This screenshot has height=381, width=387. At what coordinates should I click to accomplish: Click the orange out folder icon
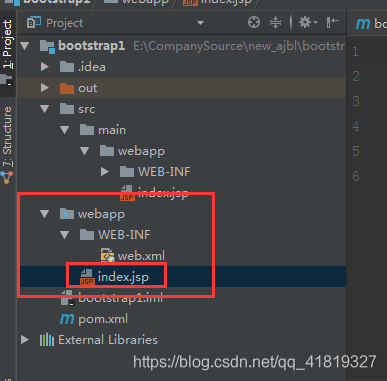(x=67, y=88)
